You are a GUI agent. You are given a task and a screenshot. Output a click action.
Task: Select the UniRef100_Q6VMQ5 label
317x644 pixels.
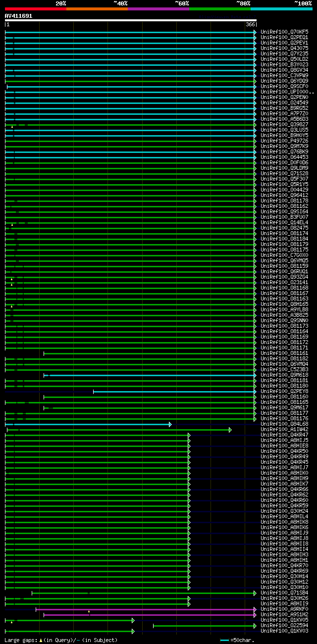[284, 260]
